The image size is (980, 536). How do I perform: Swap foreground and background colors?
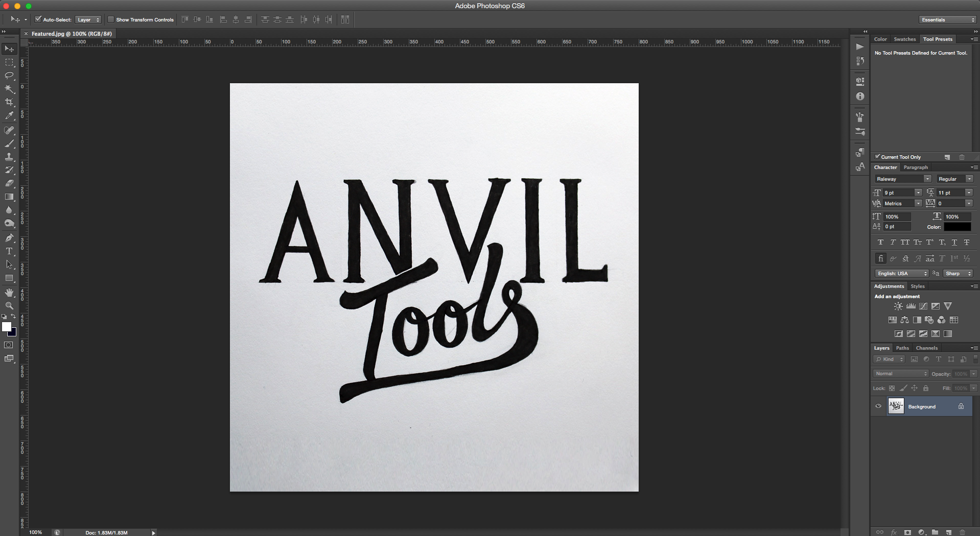(14, 316)
